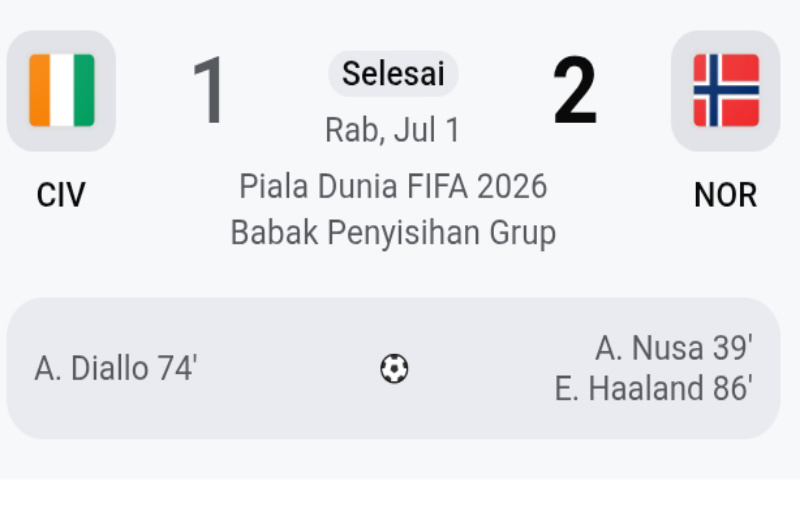Click the Selesai match status badge

[x=393, y=73]
